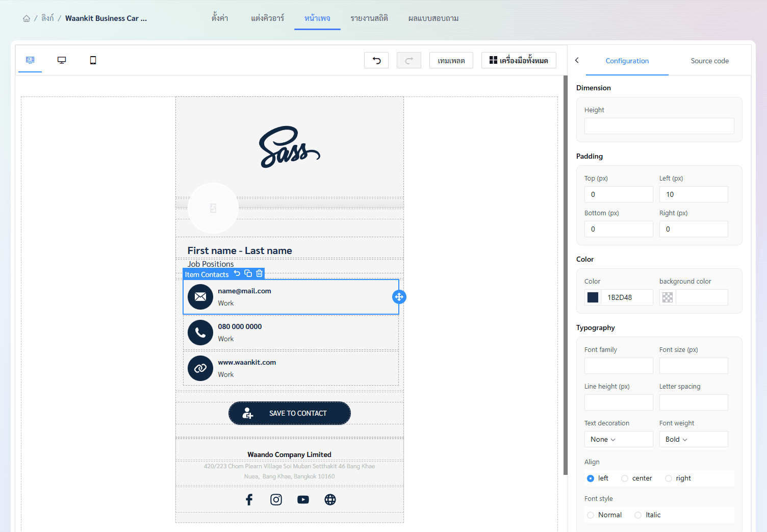
Task: Switch to desktop preview icon
Action: coord(62,60)
